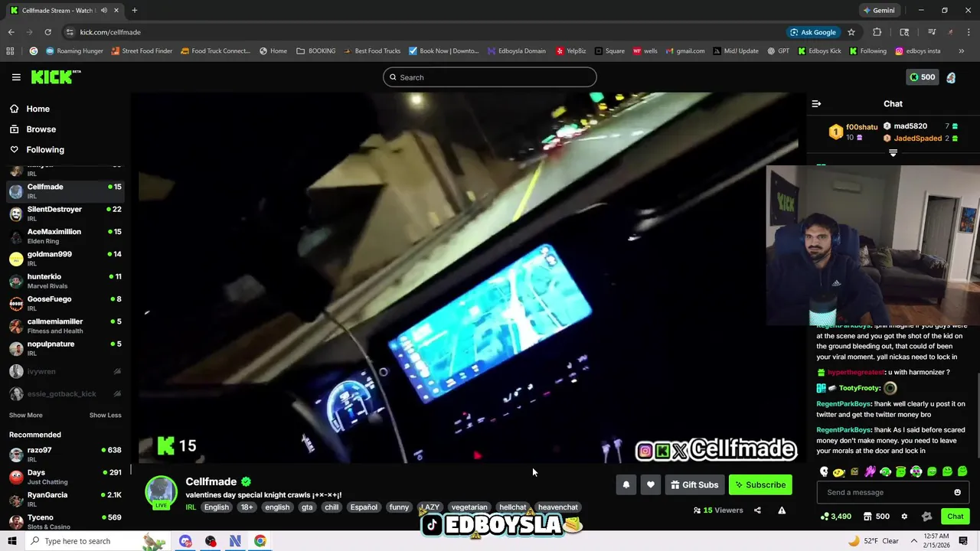Open GooseFuego channel in sidebar
The image size is (980, 551).
(65, 303)
